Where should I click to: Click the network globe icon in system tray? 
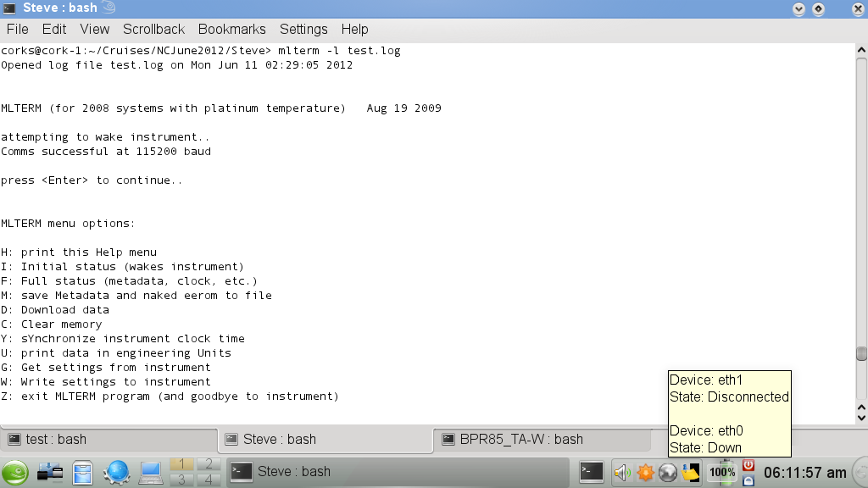point(670,472)
